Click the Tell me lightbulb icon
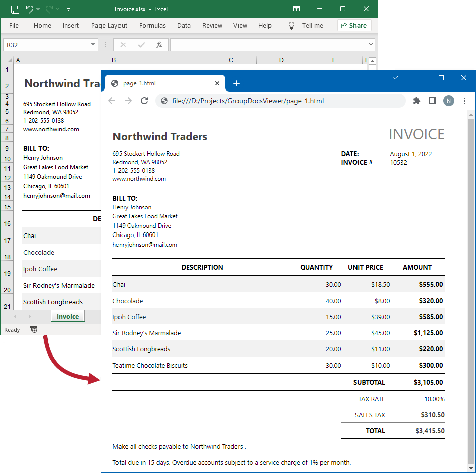 291,26
